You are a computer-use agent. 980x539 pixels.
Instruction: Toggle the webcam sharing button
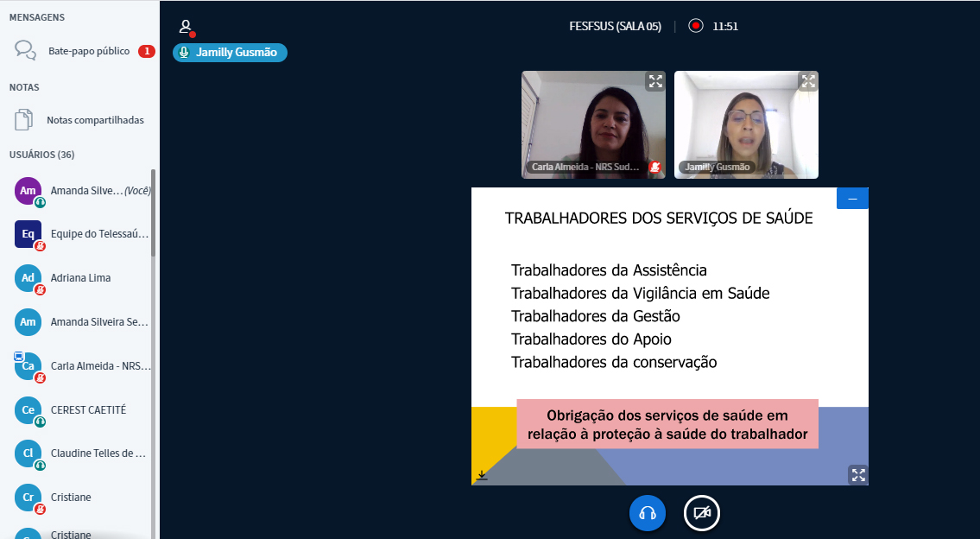point(702,513)
